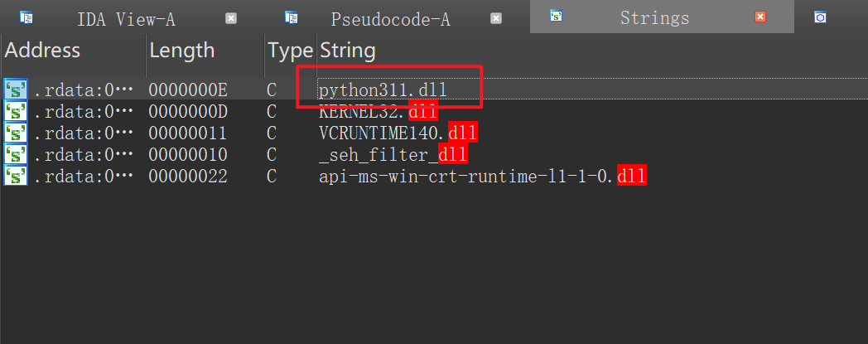
Task: Click the string icon on KERNEL32.dll row
Action: [15, 111]
